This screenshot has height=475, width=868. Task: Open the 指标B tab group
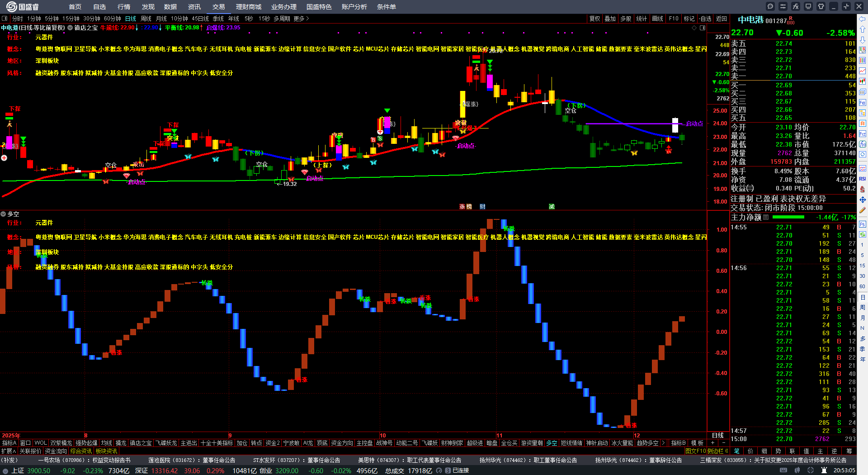(678, 443)
